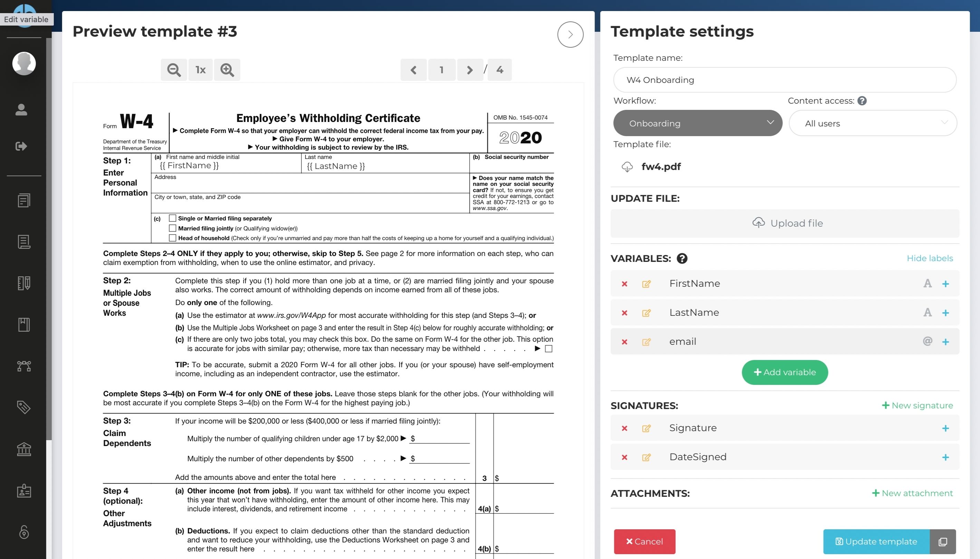Click the Template name input field
Image resolution: width=980 pixels, height=559 pixels.
tap(784, 80)
